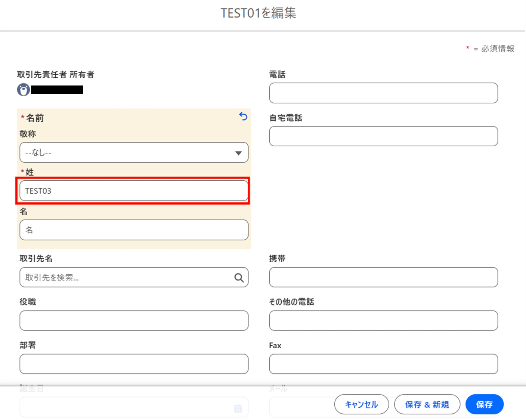Click the 名 input field

coord(134,230)
